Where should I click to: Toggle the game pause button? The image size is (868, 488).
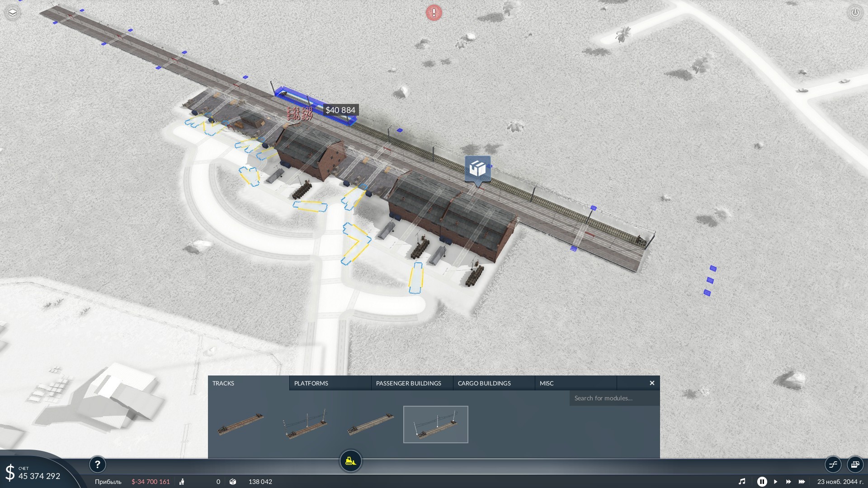[x=762, y=482]
